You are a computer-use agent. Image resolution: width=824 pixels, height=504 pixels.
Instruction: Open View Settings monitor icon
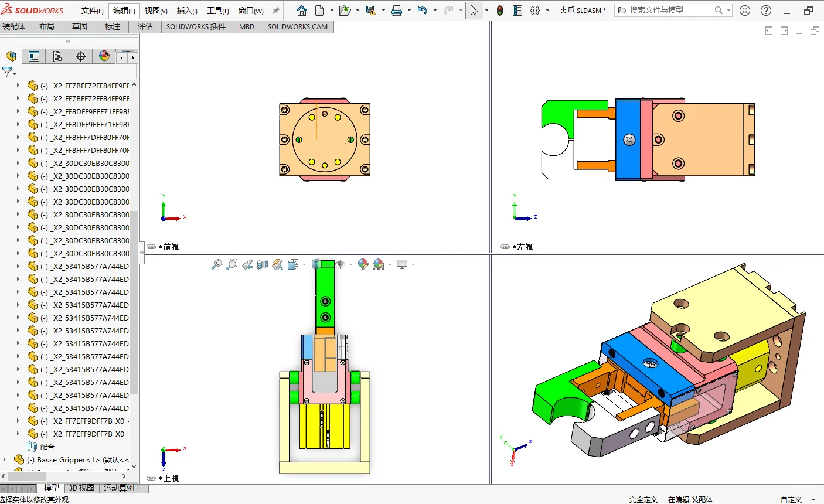click(x=402, y=265)
